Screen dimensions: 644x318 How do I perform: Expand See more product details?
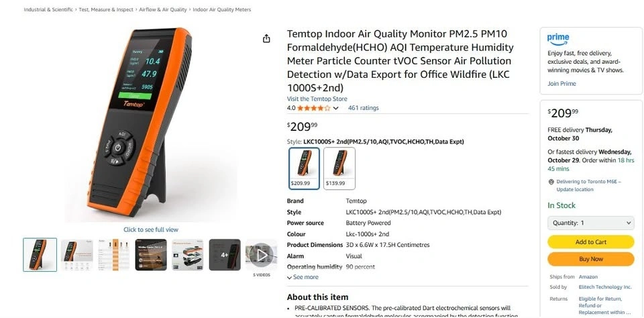click(303, 277)
